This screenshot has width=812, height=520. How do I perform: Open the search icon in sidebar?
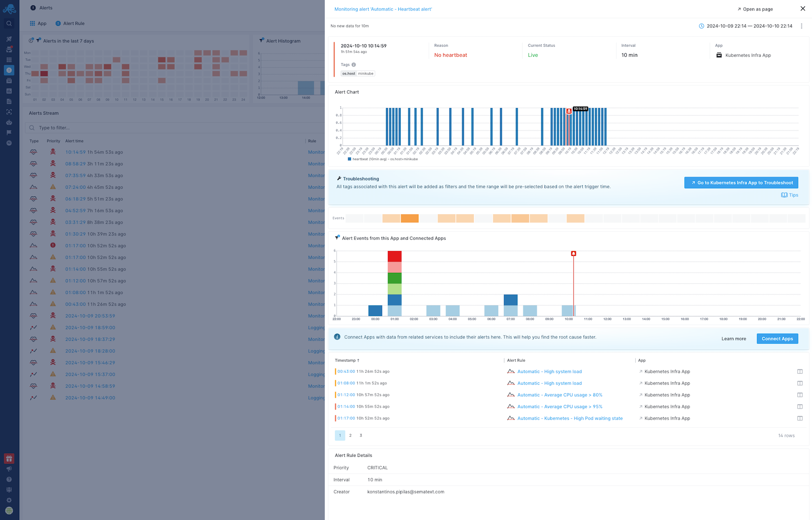coord(9,23)
